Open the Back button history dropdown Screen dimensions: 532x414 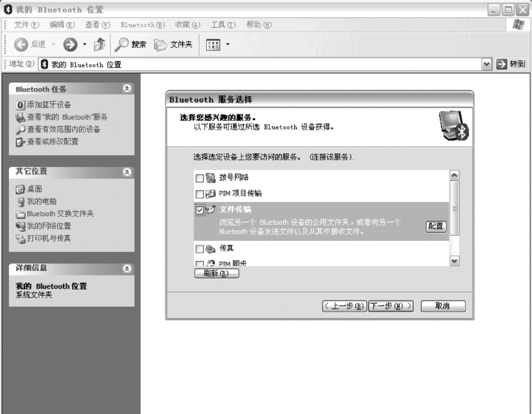(53, 44)
